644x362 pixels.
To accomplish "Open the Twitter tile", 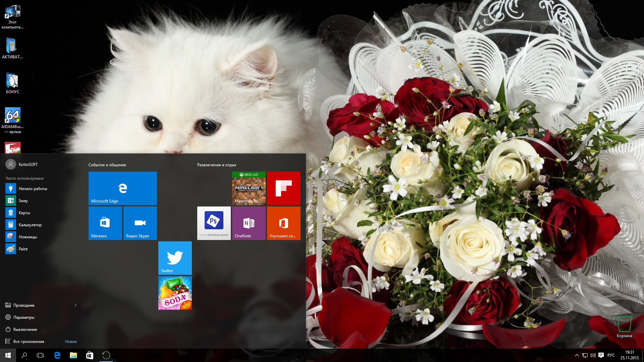I will 175,258.
